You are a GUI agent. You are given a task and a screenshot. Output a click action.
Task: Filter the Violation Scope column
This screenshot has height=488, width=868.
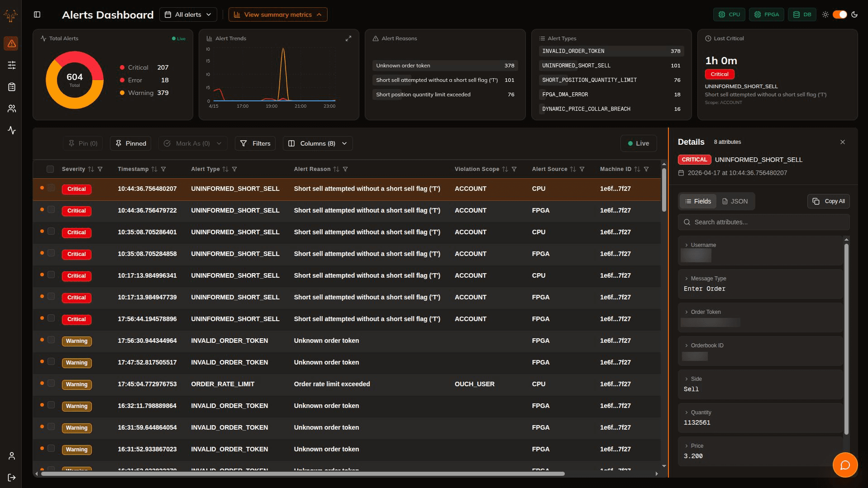pyautogui.click(x=514, y=169)
